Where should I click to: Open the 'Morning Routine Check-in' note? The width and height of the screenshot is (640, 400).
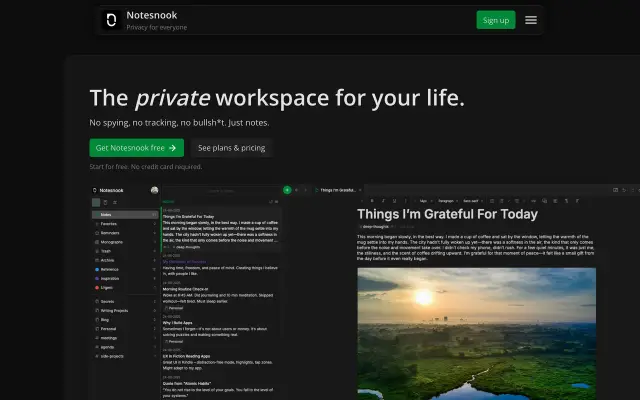(221, 296)
